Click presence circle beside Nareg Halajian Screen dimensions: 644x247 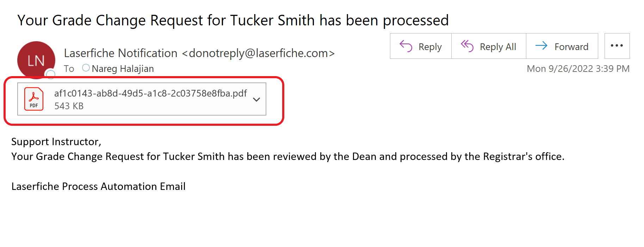pos(86,68)
